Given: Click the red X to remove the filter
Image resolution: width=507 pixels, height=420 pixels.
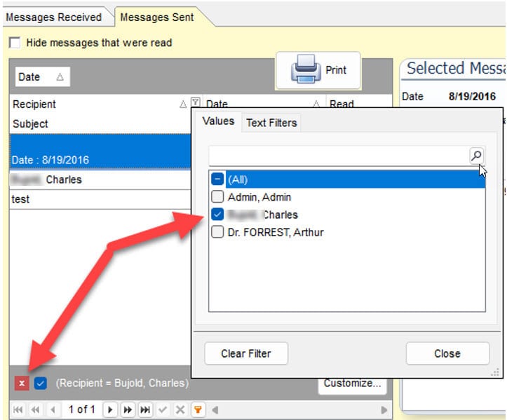Looking at the screenshot, I should click(x=21, y=384).
